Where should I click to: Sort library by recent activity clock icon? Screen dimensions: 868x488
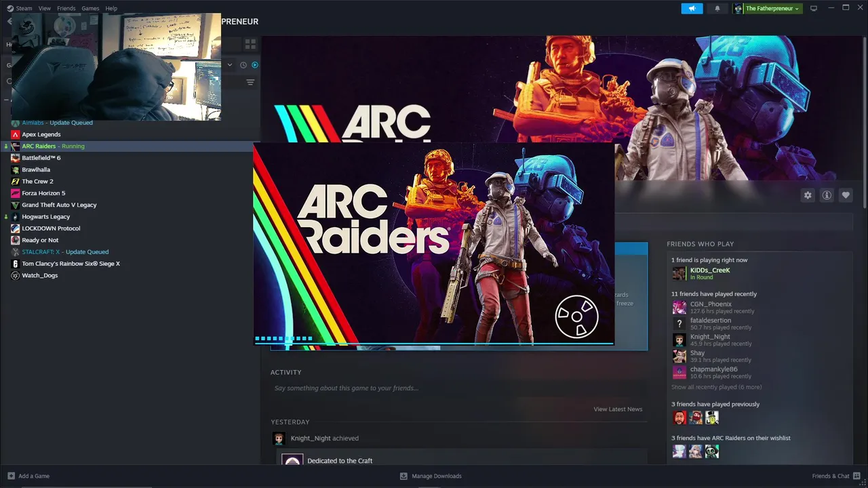tap(243, 65)
